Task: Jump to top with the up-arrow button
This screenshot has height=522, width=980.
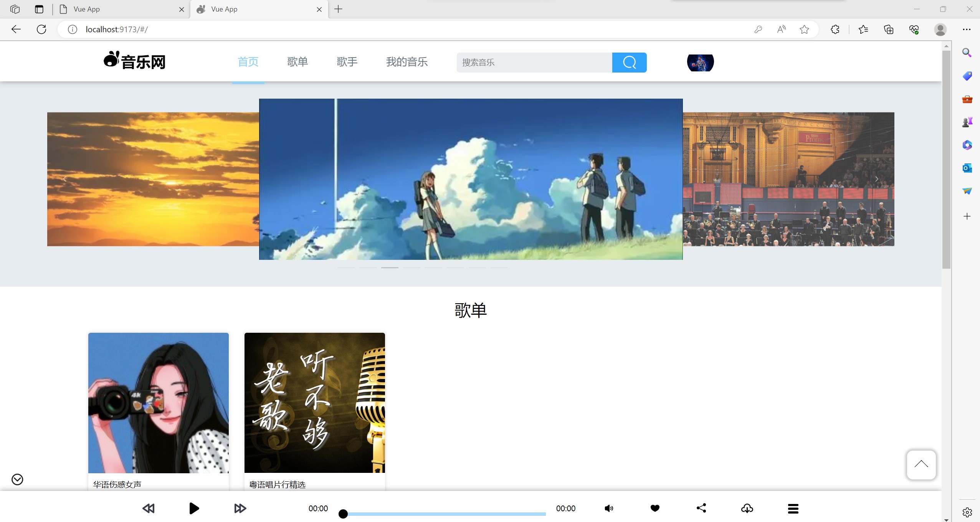Action: tap(921, 465)
